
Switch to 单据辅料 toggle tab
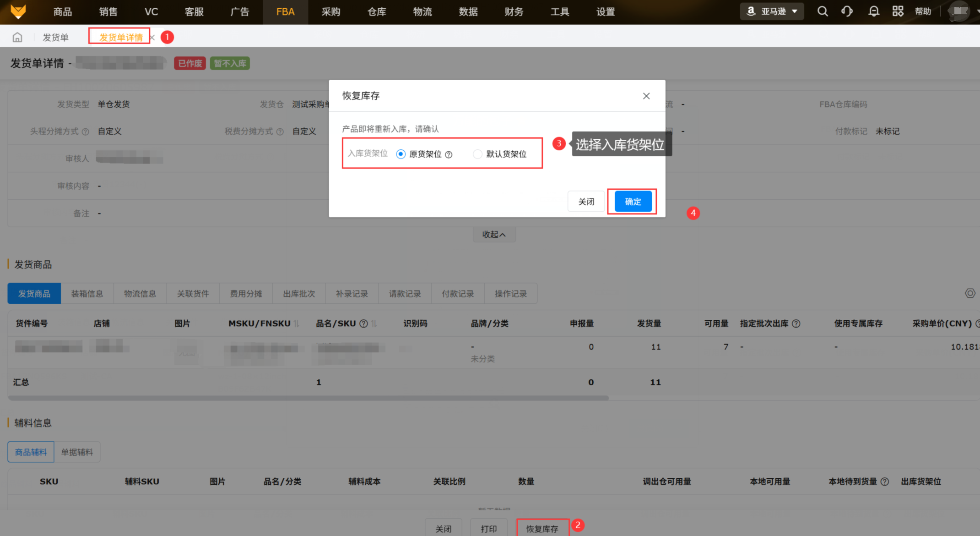77,452
